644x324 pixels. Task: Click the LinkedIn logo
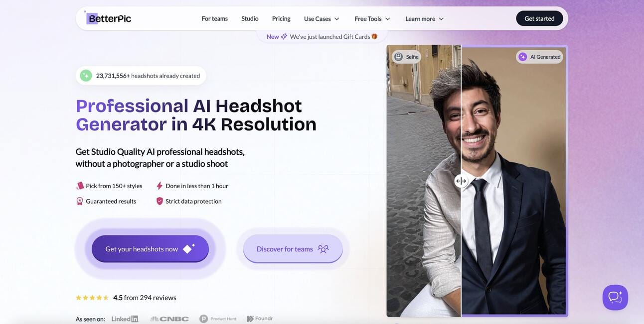click(x=125, y=319)
